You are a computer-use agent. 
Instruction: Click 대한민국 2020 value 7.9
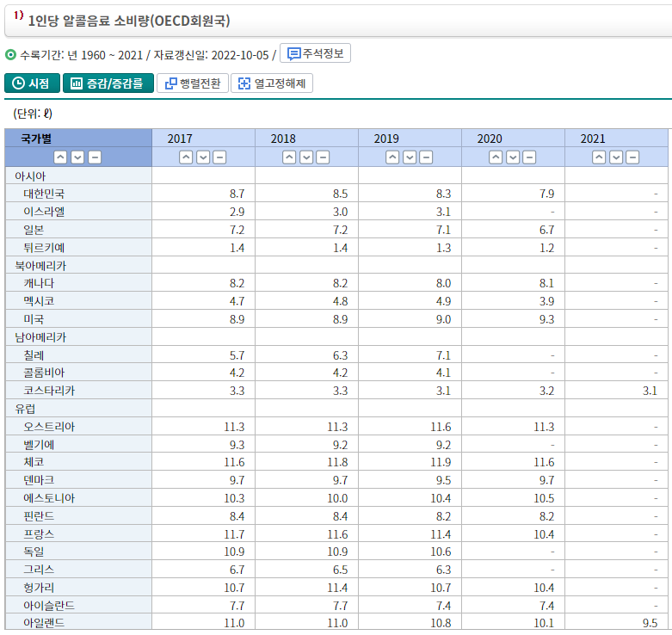coord(546,194)
